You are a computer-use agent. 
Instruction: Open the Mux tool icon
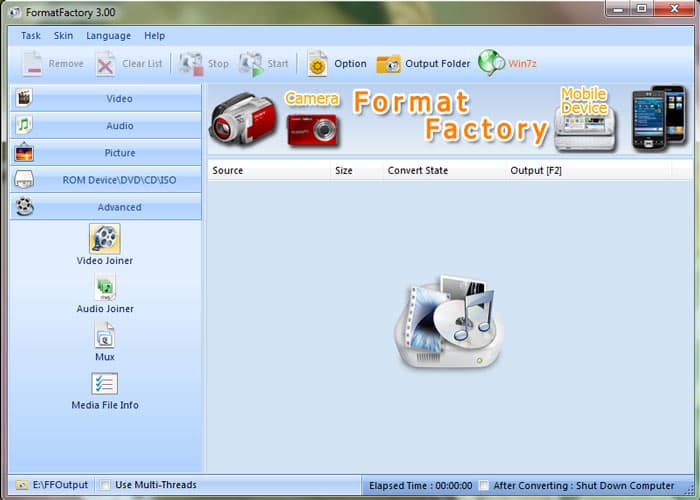104,336
